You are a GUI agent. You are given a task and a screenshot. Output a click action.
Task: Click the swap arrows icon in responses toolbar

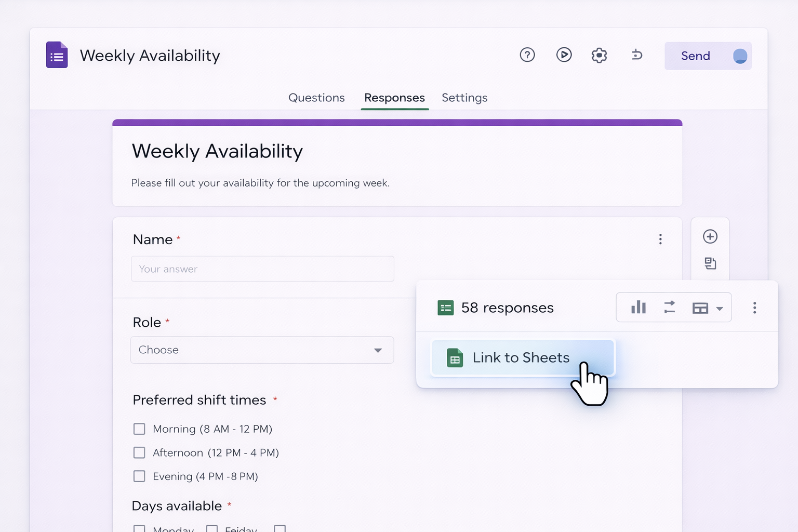click(x=670, y=308)
